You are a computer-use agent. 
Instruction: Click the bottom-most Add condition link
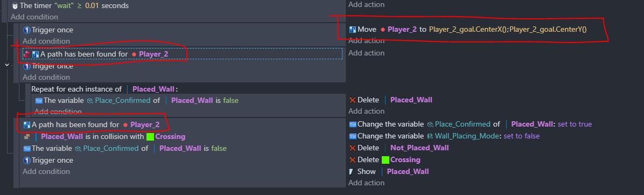point(46,172)
